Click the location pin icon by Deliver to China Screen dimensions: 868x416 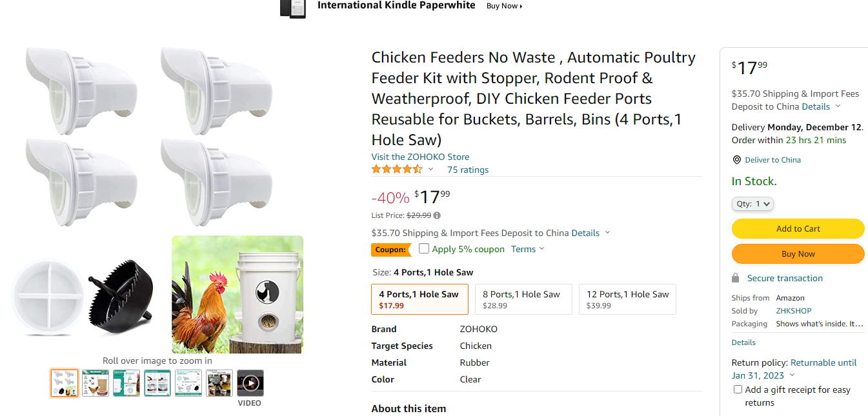(736, 160)
